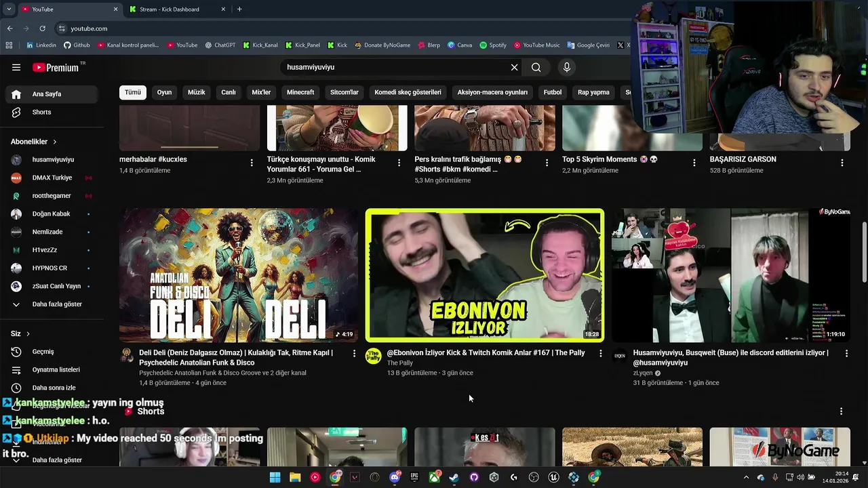This screenshot has height=488, width=868.
Task: Start voice search with the microphone icon
Action: (567, 67)
